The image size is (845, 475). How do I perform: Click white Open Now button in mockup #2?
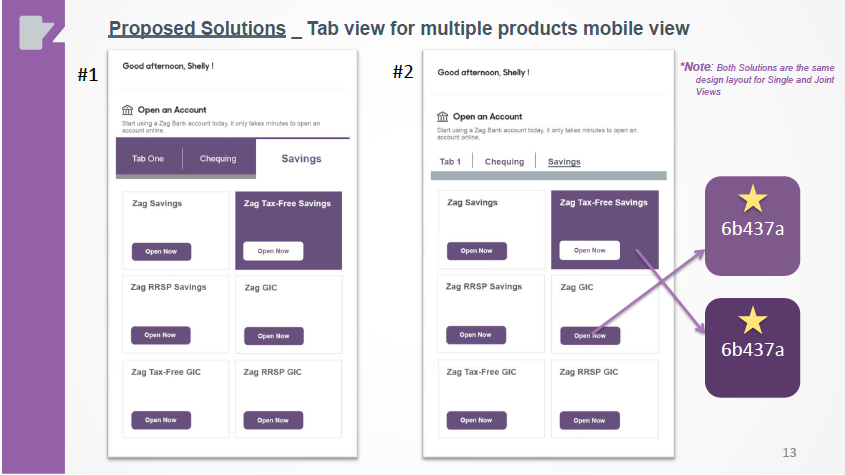pyautogui.click(x=589, y=250)
